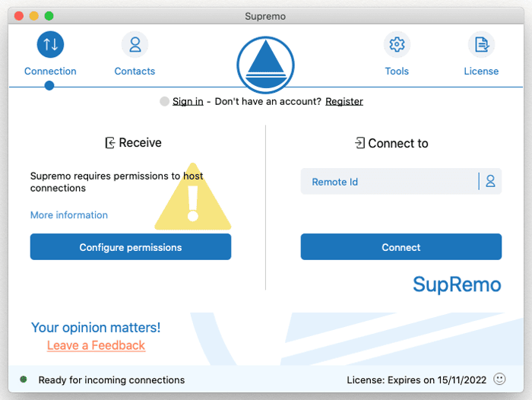Click the Connect to arrow icon
This screenshot has height=400, width=532.
[359, 143]
